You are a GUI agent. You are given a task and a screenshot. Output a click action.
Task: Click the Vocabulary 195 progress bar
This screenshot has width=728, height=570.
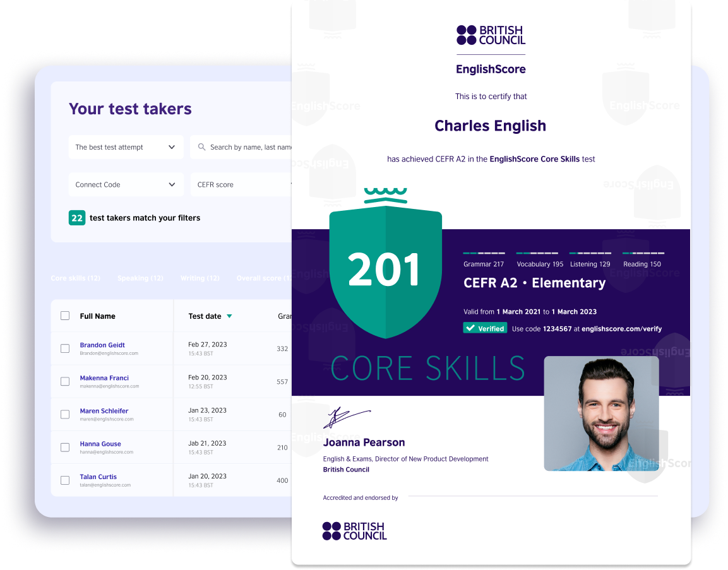(537, 253)
